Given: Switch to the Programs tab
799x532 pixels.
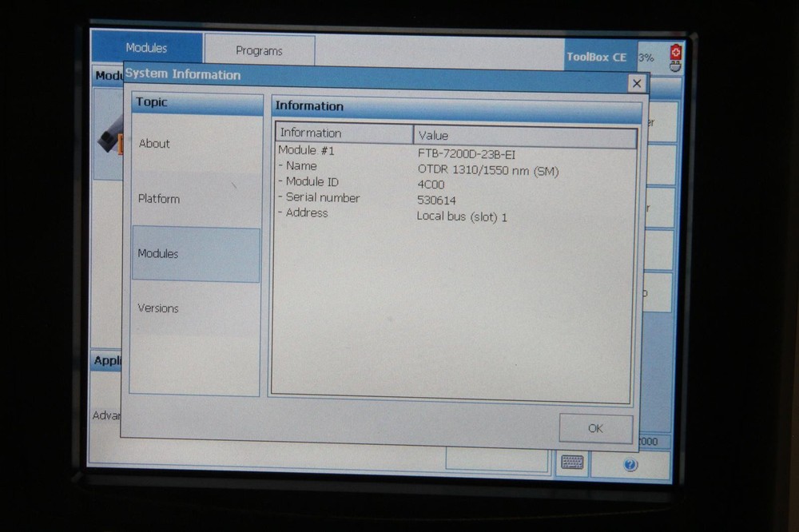Looking at the screenshot, I should (260, 50).
